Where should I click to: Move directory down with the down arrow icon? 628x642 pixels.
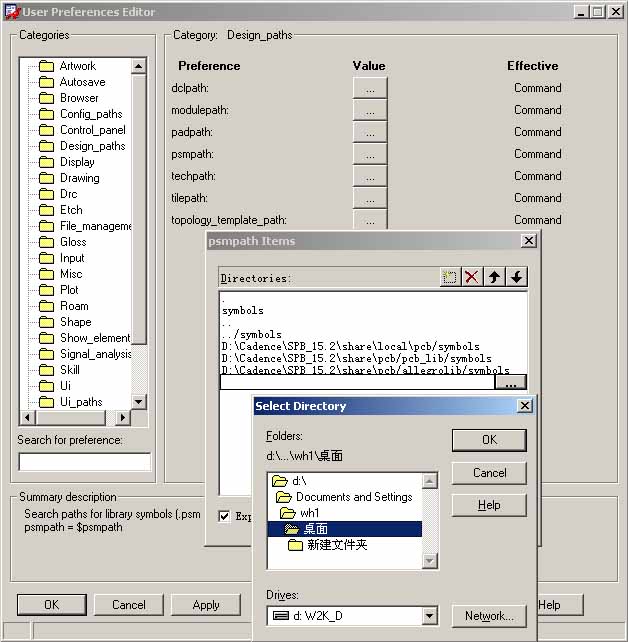tap(516, 277)
